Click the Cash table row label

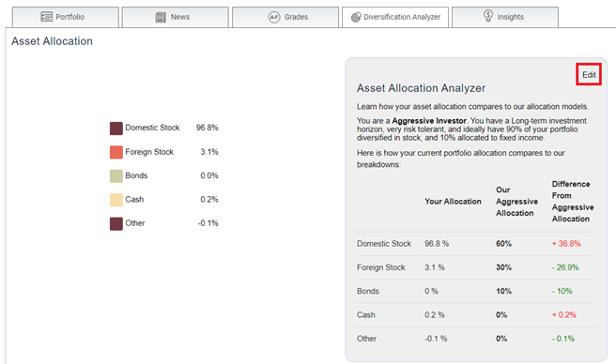(x=366, y=315)
